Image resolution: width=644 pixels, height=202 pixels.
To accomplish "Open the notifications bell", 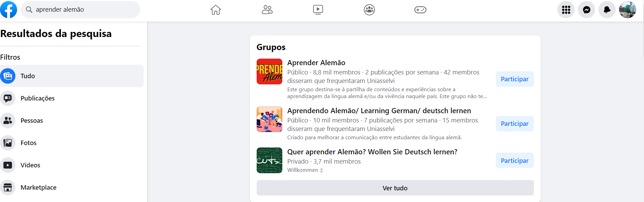I will click(607, 10).
